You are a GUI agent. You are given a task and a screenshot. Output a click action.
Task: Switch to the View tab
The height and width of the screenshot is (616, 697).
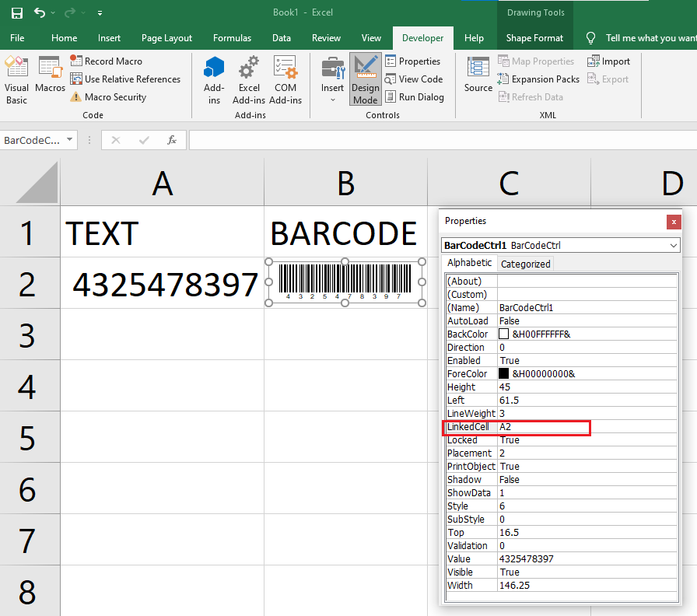371,38
